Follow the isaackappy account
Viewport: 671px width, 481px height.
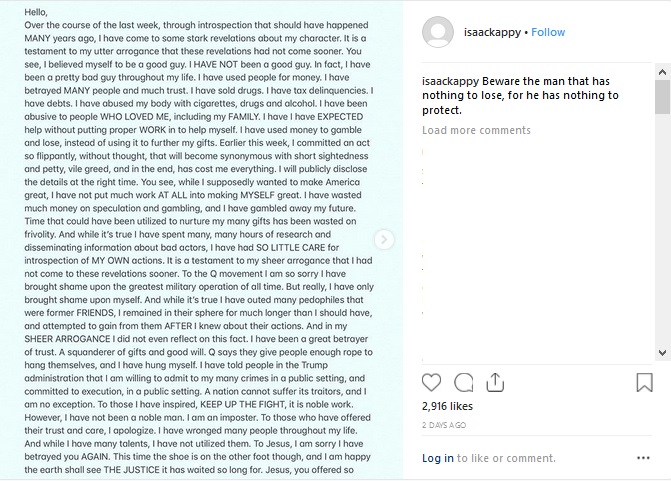pyautogui.click(x=548, y=32)
